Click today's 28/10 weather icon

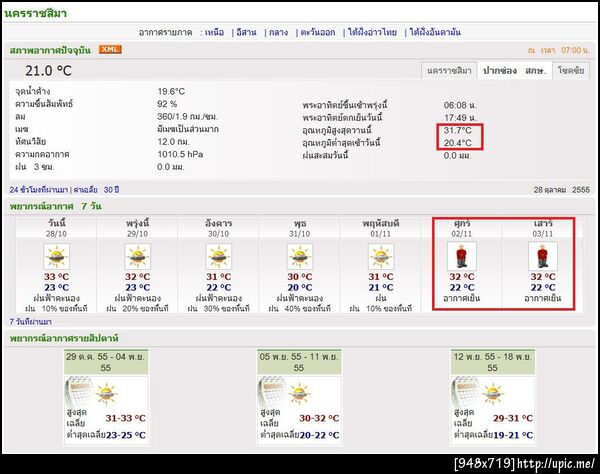(57, 256)
